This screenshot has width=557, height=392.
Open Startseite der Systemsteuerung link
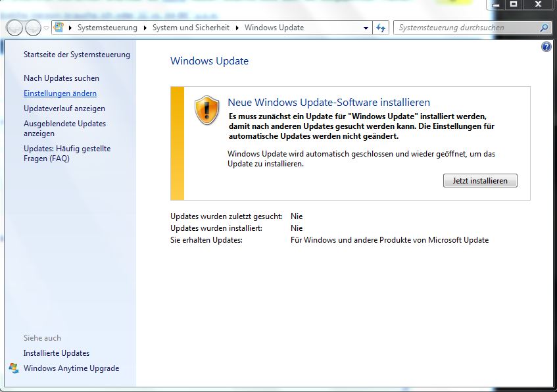[x=77, y=55]
